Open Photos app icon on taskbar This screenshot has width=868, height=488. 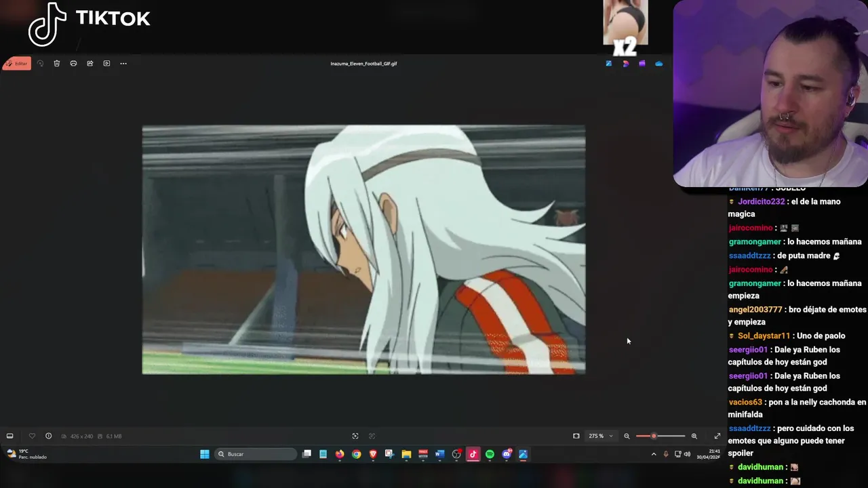click(523, 454)
